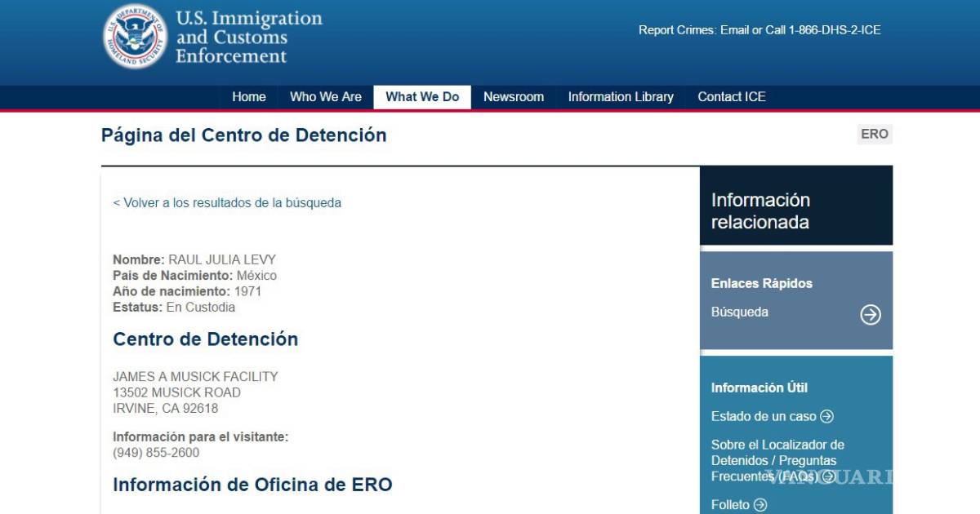
Task: Click the Estatus value En Custodia
Action: [x=201, y=308]
